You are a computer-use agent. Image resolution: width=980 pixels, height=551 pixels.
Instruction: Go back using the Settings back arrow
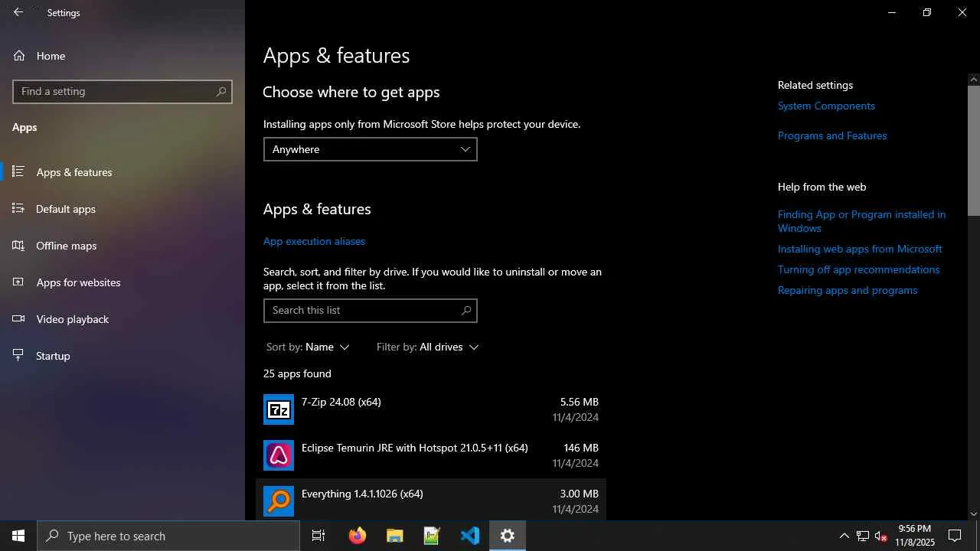(18, 12)
